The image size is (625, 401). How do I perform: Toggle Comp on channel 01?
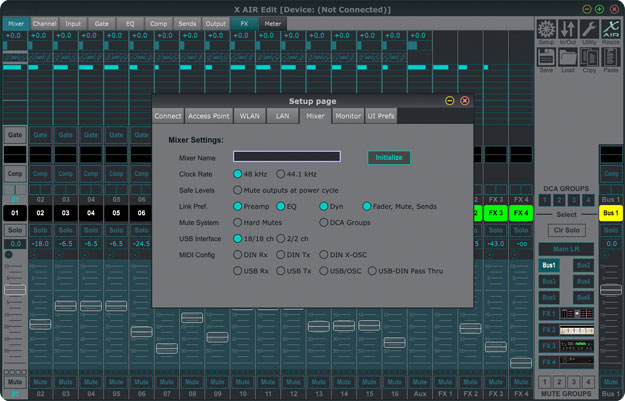(x=15, y=174)
